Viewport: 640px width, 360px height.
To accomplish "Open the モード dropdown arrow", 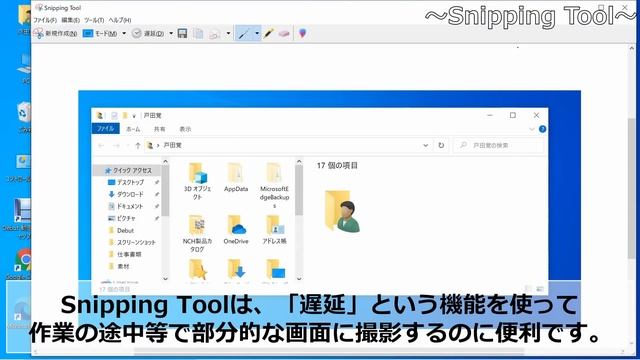I will pos(124,33).
